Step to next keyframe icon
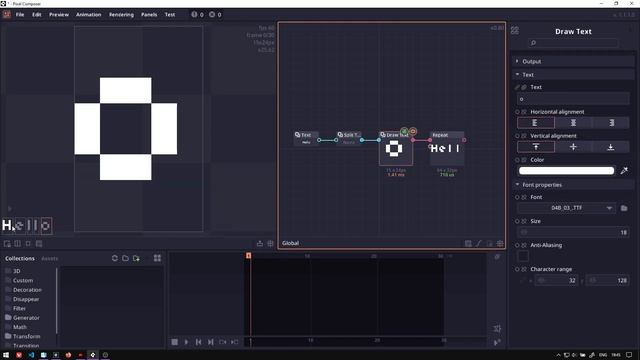Image resolution: width=640 pixels, height=360 pixels. (235, 342)
